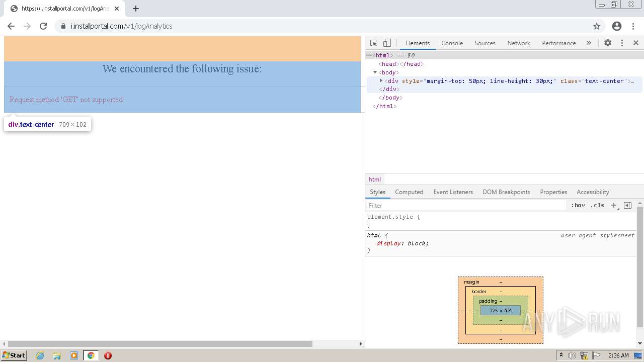The width and height of the screenshot is (644, 362).
Task: Switch to the Console tab
Action: [452, 43]
